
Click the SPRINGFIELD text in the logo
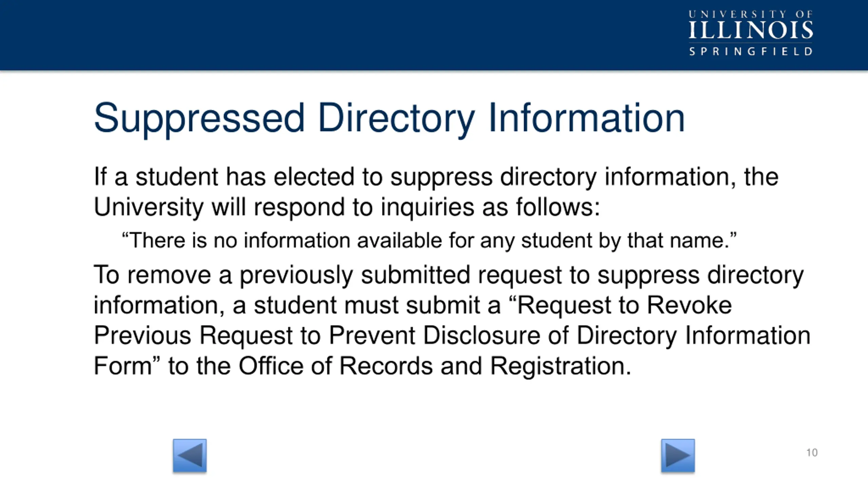751,52
